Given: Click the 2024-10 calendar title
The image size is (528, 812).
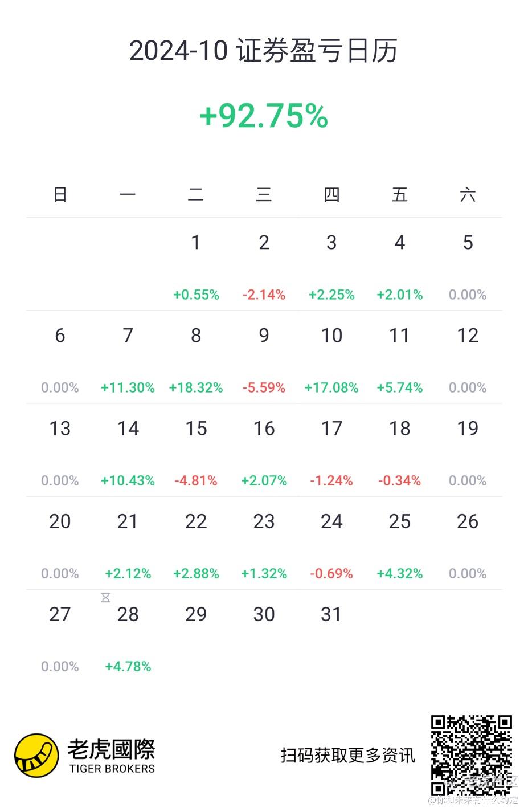Looking at the screenshot, I should [264, 51].
